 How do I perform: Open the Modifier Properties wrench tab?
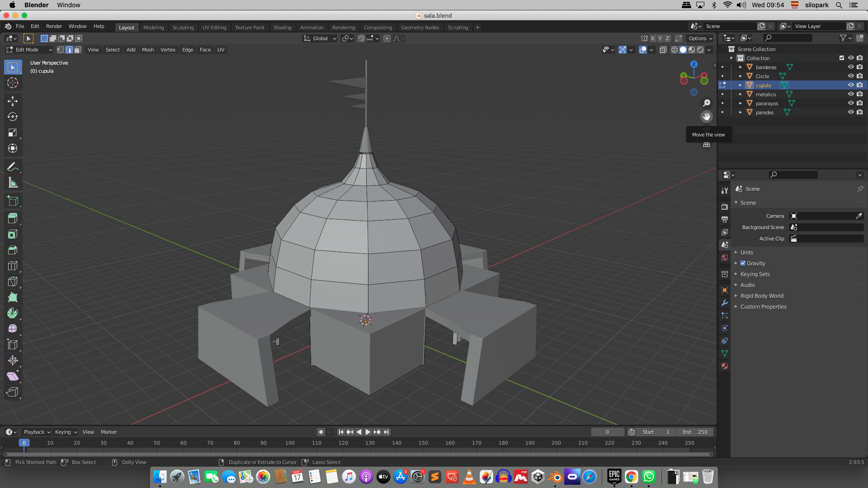[x=725, y=303]
